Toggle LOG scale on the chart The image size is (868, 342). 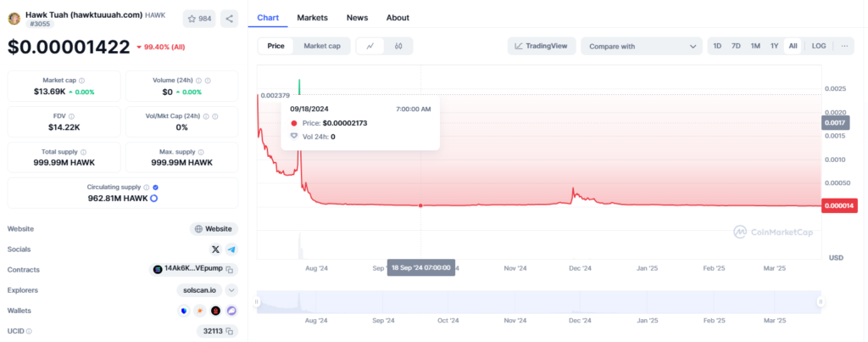819,46
